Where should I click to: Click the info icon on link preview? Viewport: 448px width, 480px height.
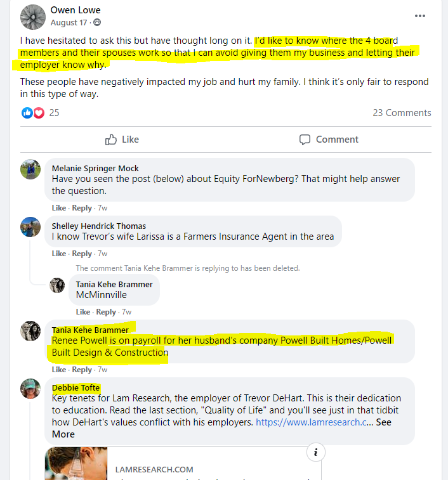coord(315,452)
